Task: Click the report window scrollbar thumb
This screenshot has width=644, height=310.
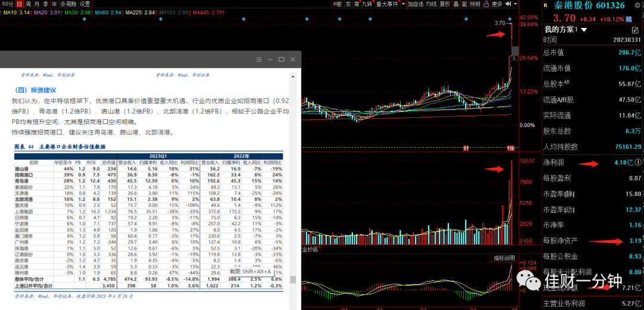Action: point(293,280)
